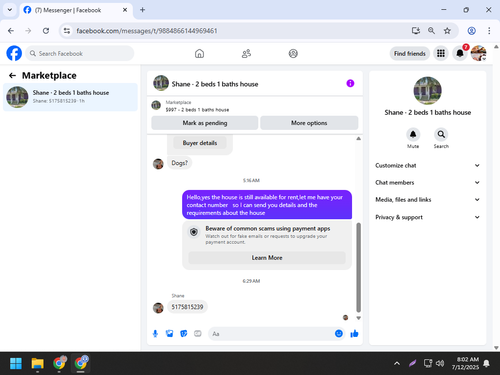This screenshot has height=375, width=500.
Task: Click the '$997 - 2 beds 1 baths house' text
Action: tap(197, 110)
